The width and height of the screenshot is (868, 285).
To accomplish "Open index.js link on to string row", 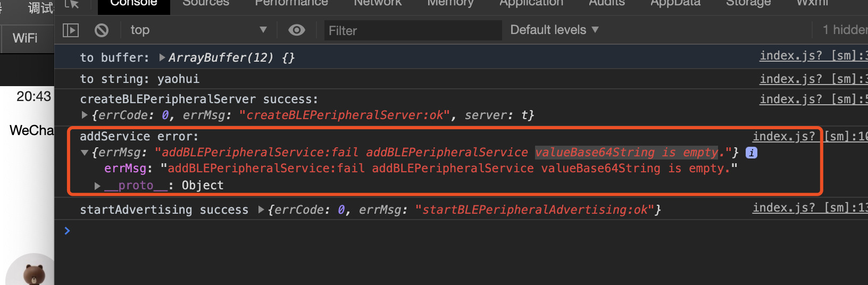I will [813, 79].
